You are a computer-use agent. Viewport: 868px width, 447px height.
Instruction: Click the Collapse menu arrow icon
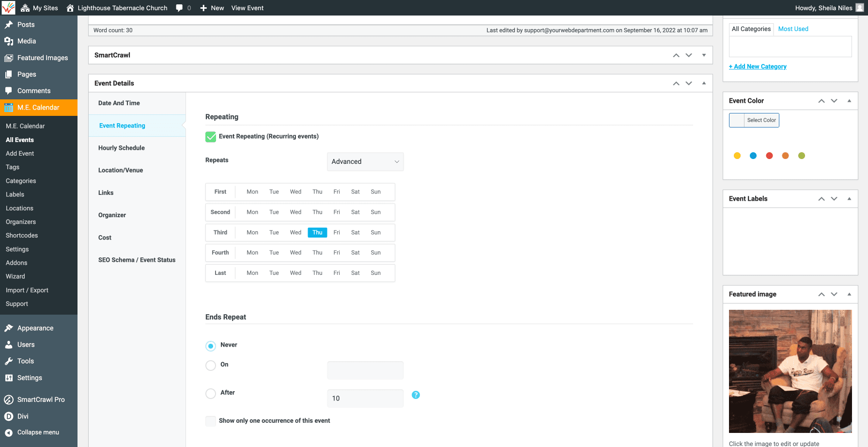pos(9,432)
